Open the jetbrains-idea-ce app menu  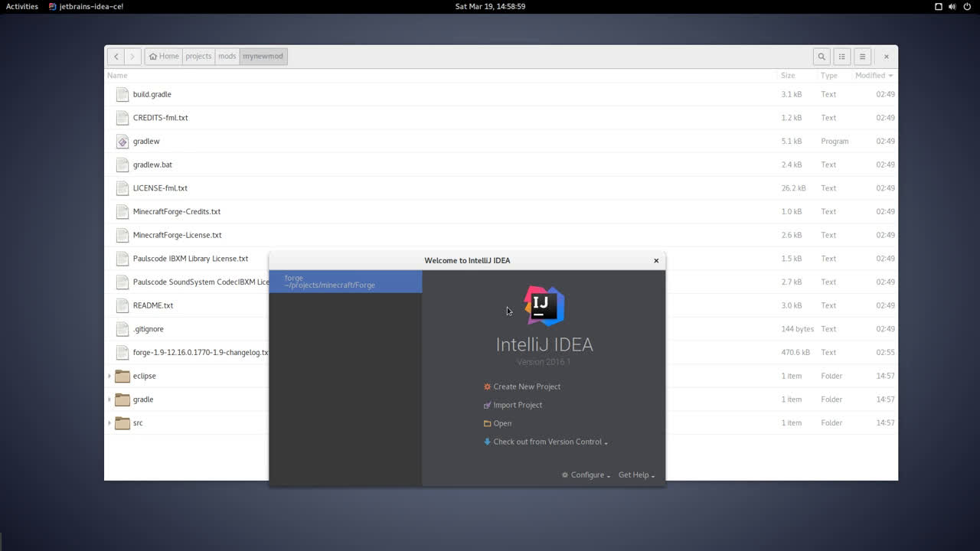86,6
